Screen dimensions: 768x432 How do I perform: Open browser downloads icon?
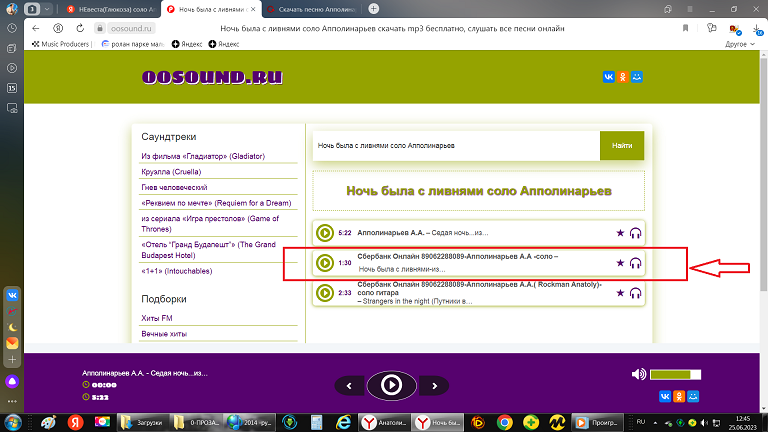(757, 29)
